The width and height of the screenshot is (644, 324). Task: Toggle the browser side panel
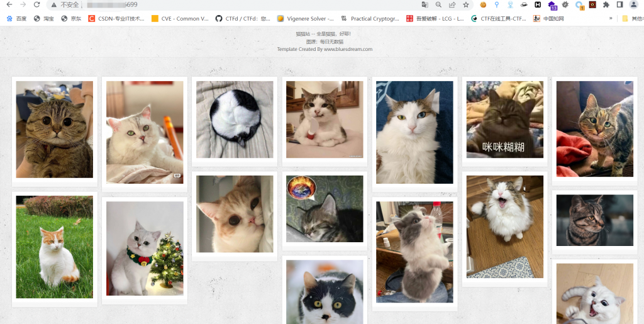pyautogui.click(x=619, y=4)
